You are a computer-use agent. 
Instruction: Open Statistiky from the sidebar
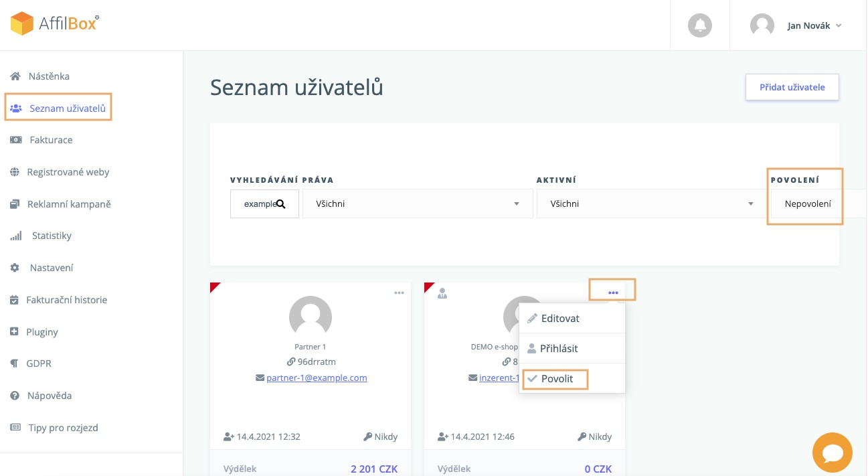point(52,236)
